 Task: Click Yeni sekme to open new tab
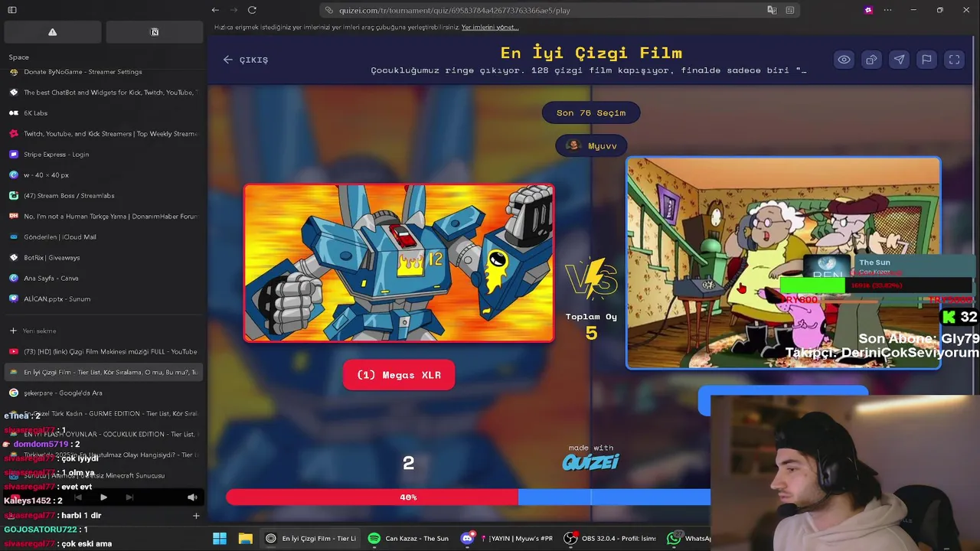point(103,331)
